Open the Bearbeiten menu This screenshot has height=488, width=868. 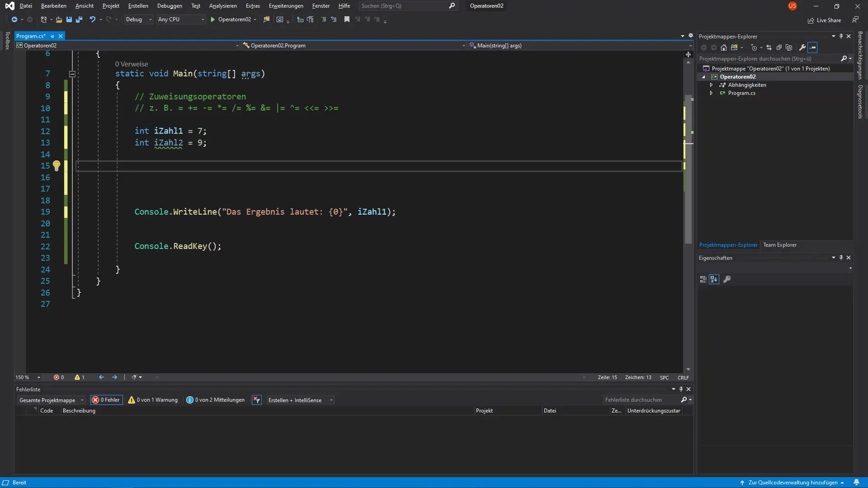click(x=53, y=6)
